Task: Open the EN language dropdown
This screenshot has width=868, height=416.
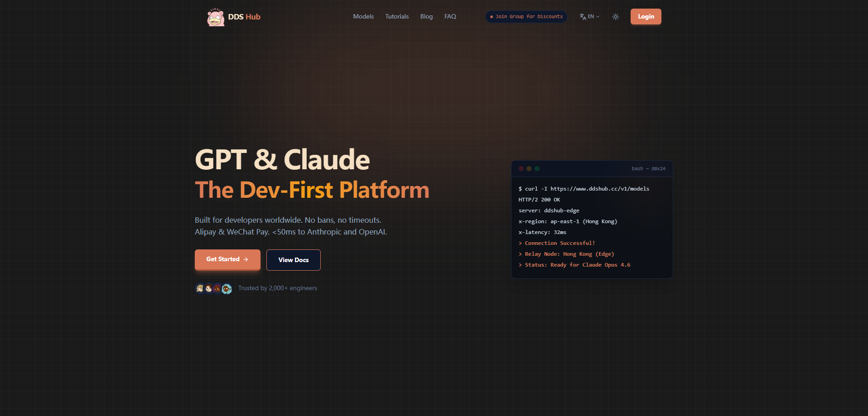Action: coord(589,17)
